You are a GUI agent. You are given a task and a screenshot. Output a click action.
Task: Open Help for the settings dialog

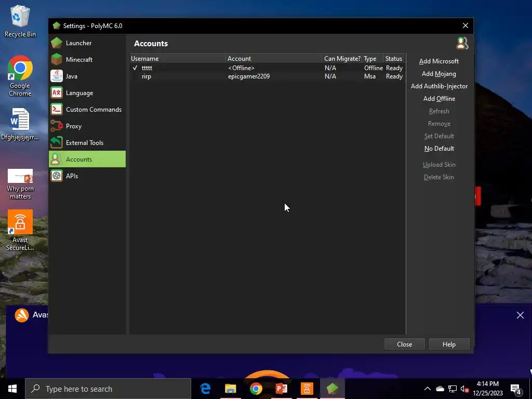449,344
